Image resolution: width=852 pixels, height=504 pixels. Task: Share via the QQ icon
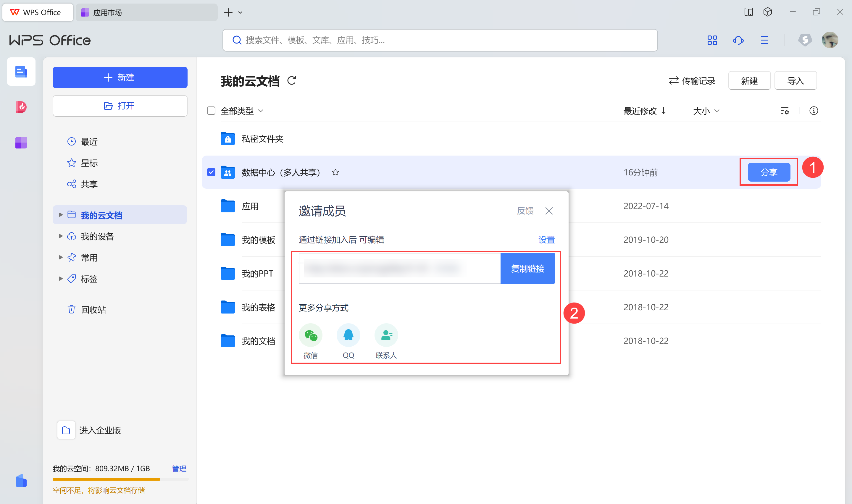pos(348,335)
